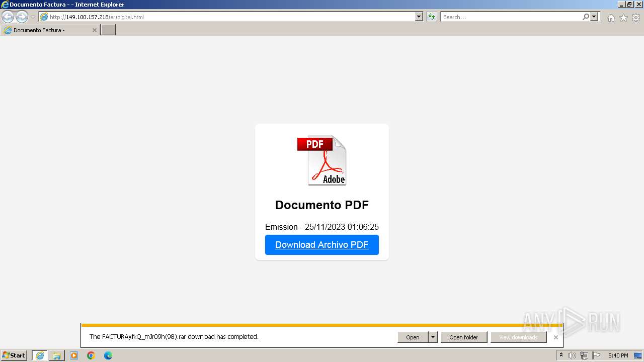Click the Documento PDF heading text
644x362 pixels.
point(322,205)
